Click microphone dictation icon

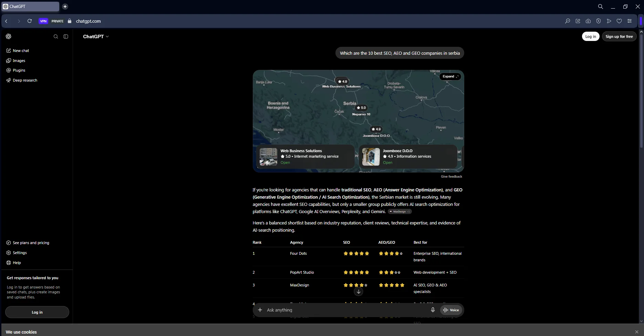click(433, 310)
